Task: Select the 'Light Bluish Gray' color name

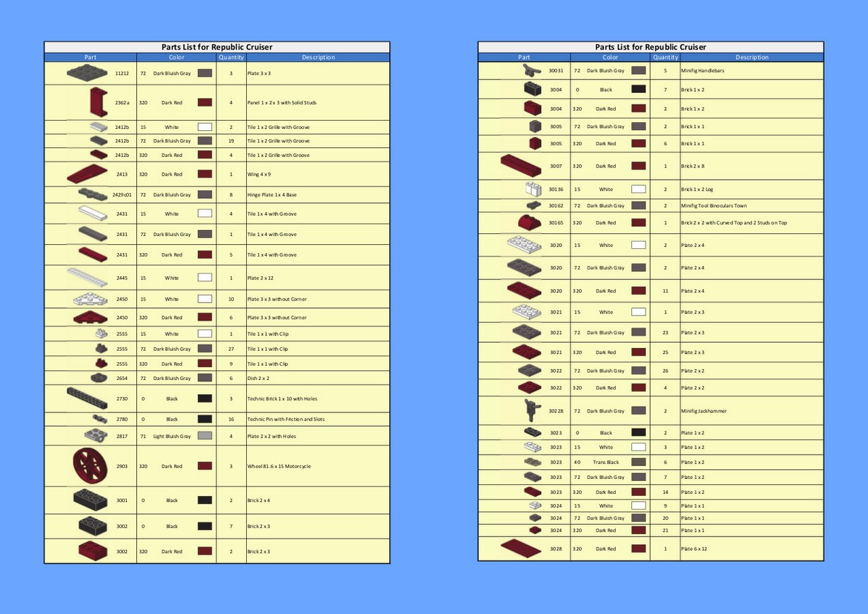Action: click(172, 436)
